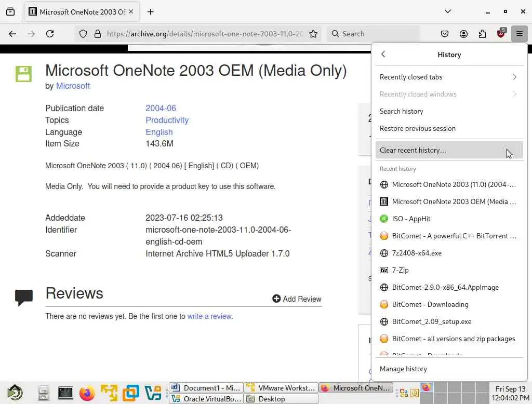Open the Extensions puzzle icon
532x404 pixels.
point(482,34)
